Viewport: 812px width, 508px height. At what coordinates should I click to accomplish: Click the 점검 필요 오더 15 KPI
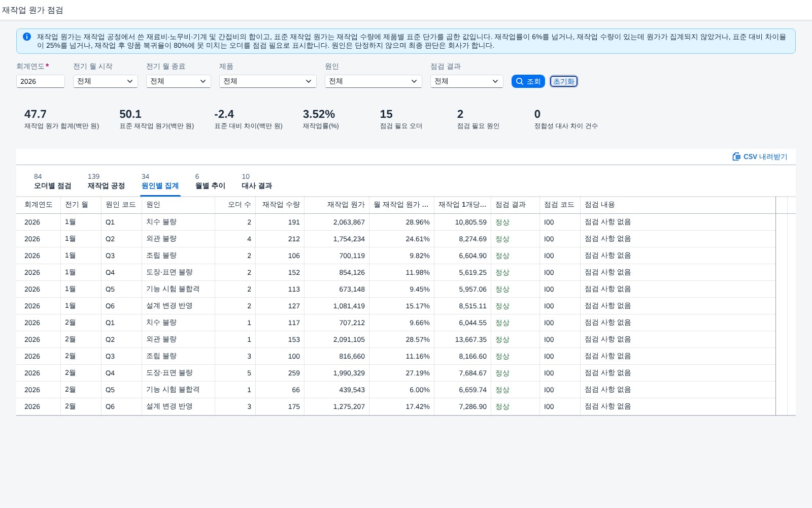[x=401, y=119]
